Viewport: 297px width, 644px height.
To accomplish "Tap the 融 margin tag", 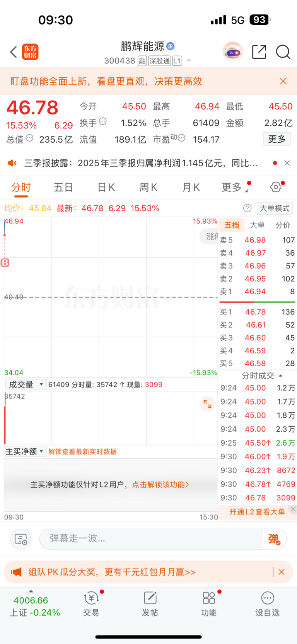I will coord(142,61).
